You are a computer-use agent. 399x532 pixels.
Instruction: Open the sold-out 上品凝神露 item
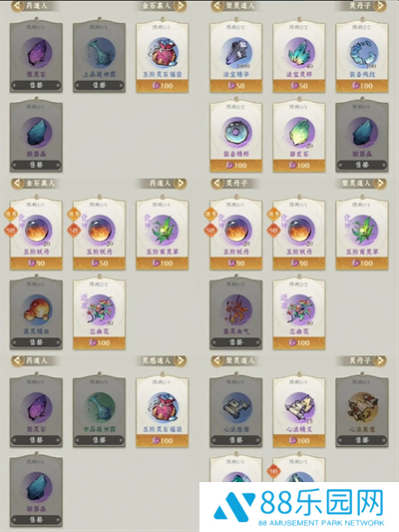pyautogui.click(x=100, y=55)
